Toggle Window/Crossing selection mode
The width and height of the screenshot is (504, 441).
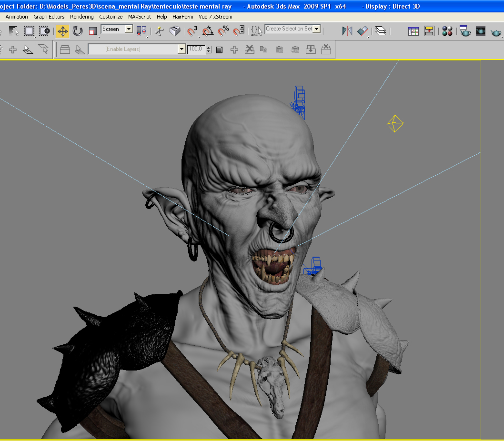[x=44, y=31]
